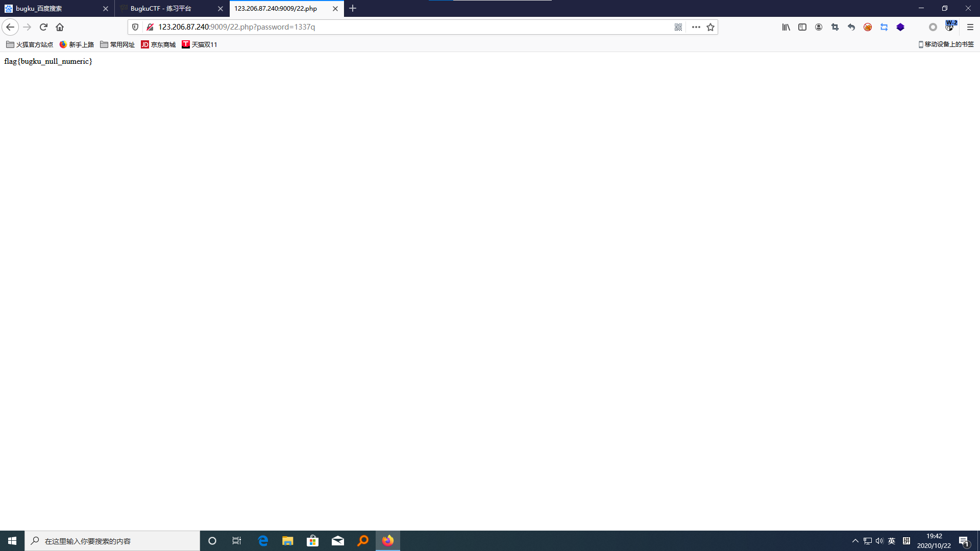The image size is (980, 551).
Task: Switch to the bugku_百度搜索 tab
Action: pyautogui.click(x=39, y=9)
